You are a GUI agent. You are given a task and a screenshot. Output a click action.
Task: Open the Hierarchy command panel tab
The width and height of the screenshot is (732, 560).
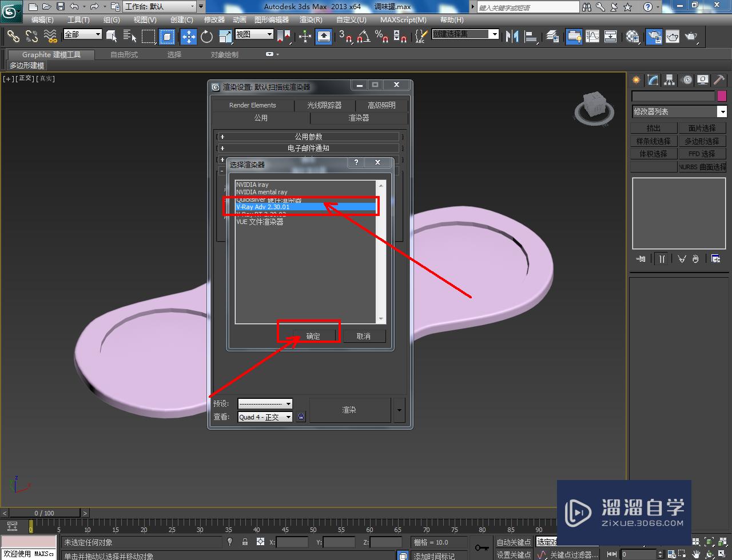670,80
